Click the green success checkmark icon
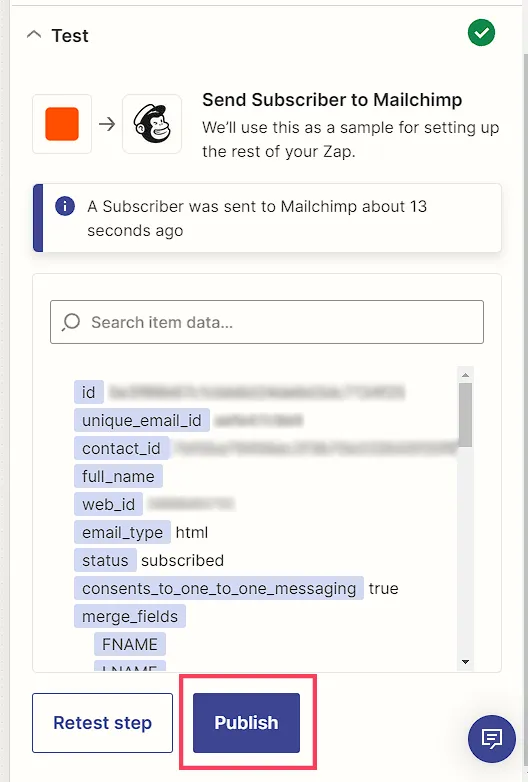Image resolution: width=528 pixels, height=782 pixels. (481, 33)
